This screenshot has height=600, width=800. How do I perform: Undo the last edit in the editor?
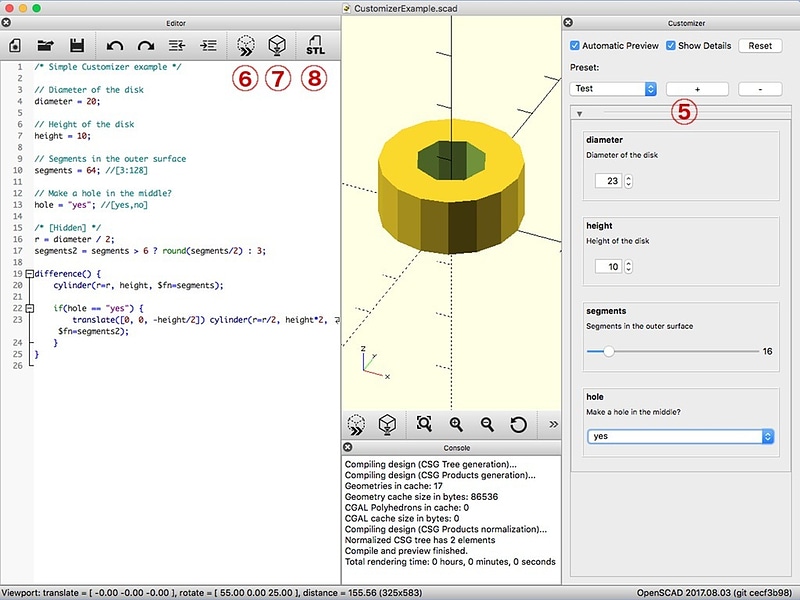(x=115, y=46)
